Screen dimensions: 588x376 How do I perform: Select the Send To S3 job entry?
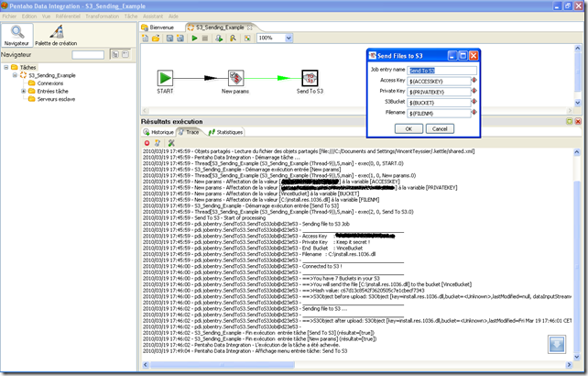[x=310, y=78]
